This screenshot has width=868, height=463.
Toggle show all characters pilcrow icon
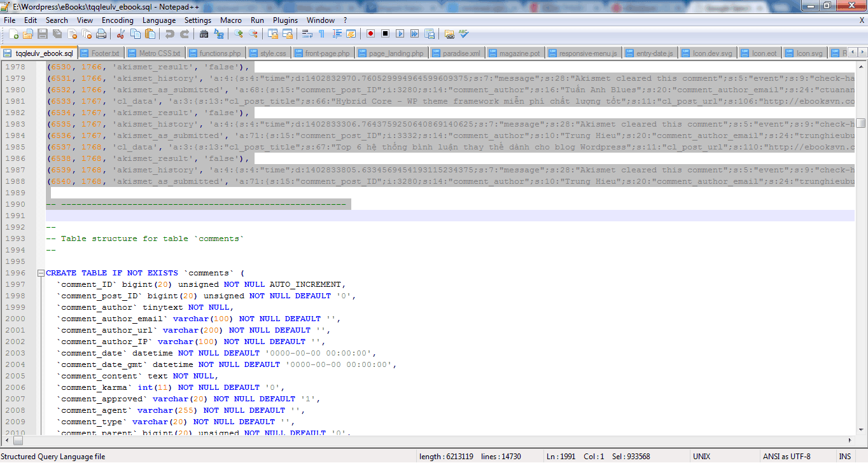321,34
